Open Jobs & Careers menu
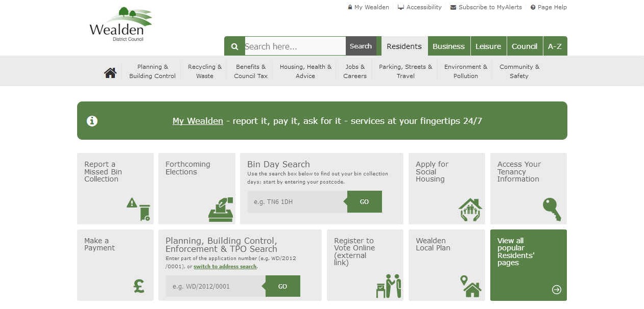Viewport: 644px width, 309px height. [x=355, y=71]
